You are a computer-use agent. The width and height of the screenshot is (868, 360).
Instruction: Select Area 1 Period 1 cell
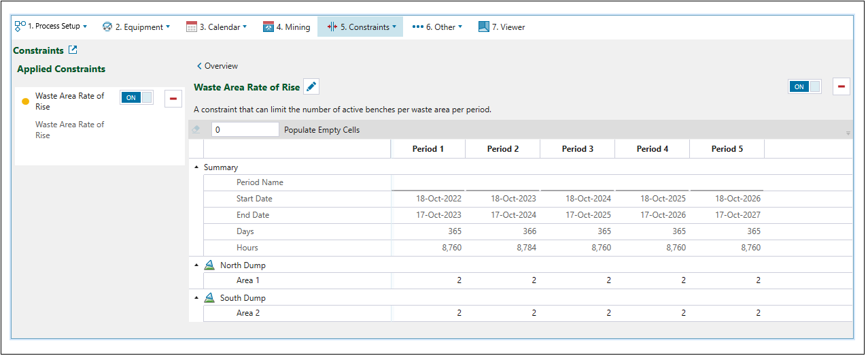tap(428, 280)
